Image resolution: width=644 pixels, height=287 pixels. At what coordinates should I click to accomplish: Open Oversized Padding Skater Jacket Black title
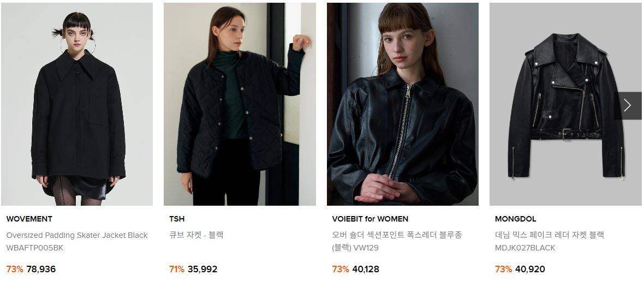point(77,235)
